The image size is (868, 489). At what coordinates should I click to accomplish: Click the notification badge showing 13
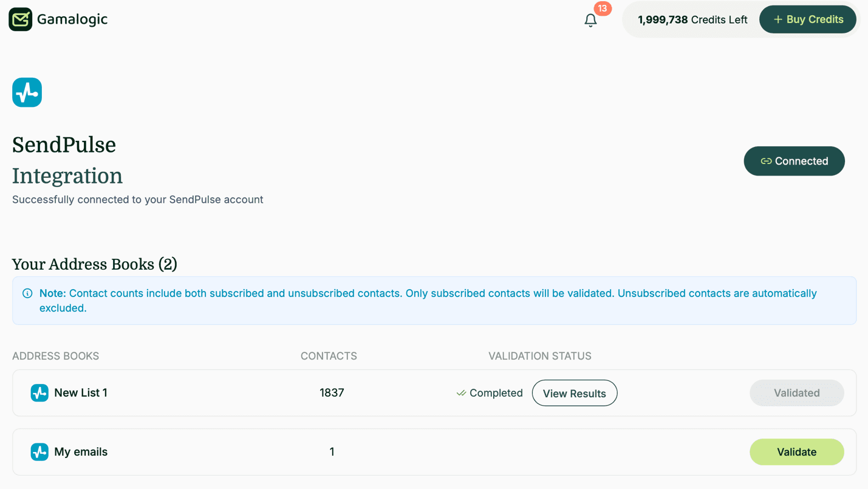point(603,9)
